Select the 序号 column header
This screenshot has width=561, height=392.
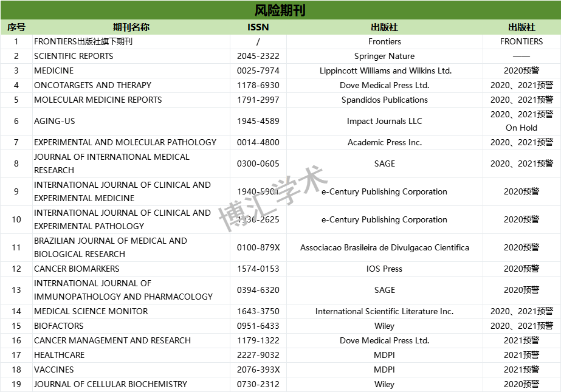[16, 27]
